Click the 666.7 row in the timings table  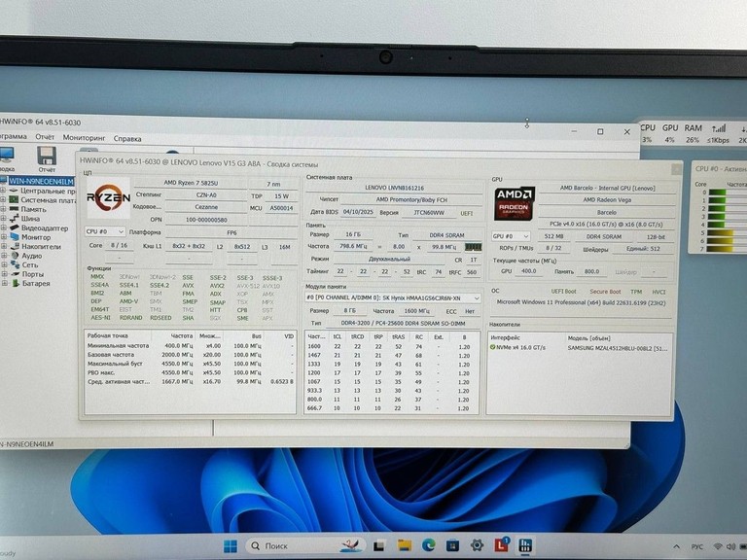pyautogui.click(x=391, y=408)
